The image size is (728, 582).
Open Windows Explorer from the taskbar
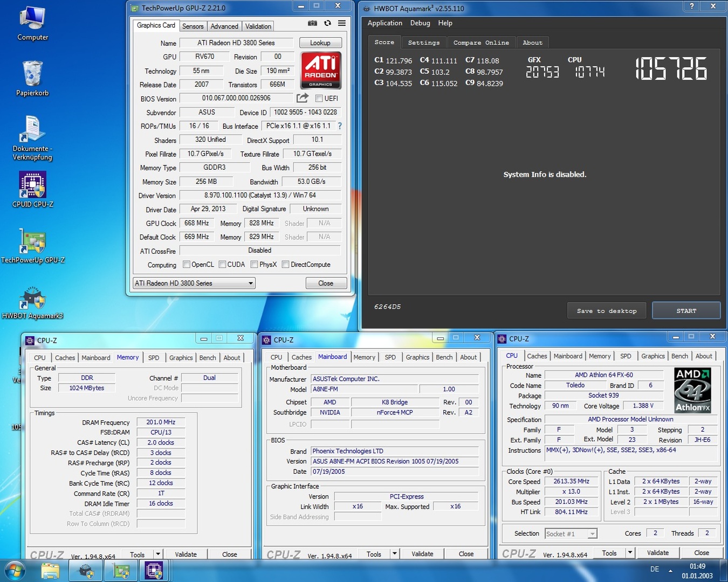pos(50,571)
